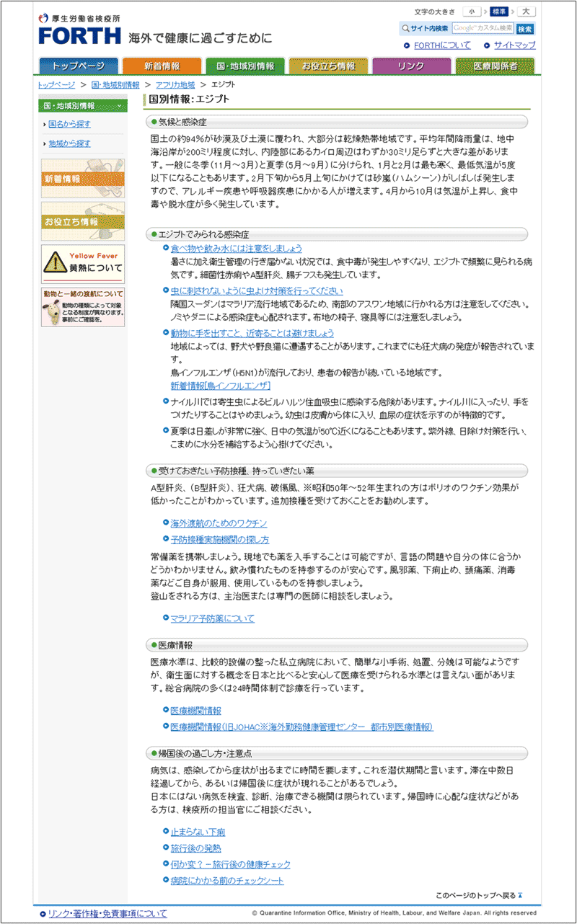The height and width of the screenshot is (924, 577).
Task: Click トップページ in breadcrumb
Action: pyautogui.click(x=56, y=85)
